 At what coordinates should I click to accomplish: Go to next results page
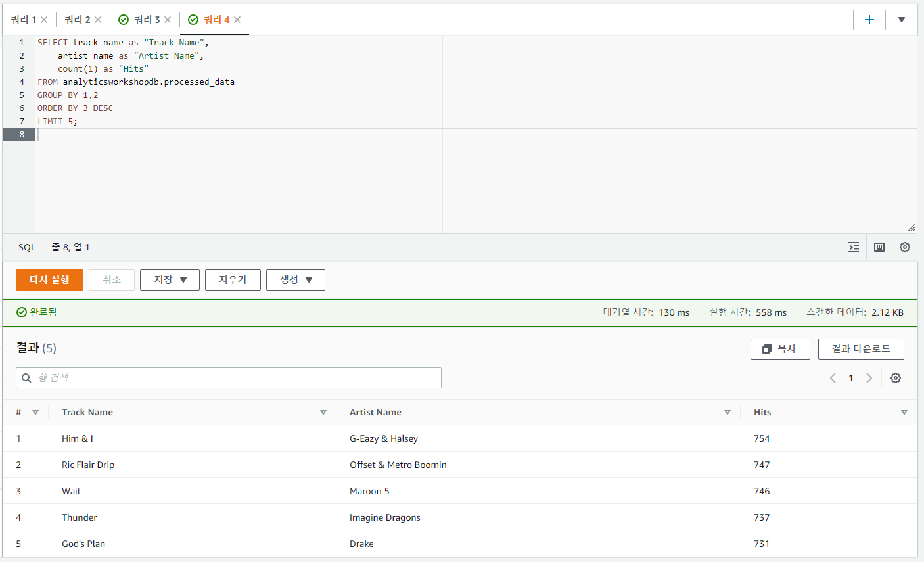point(869,378)
